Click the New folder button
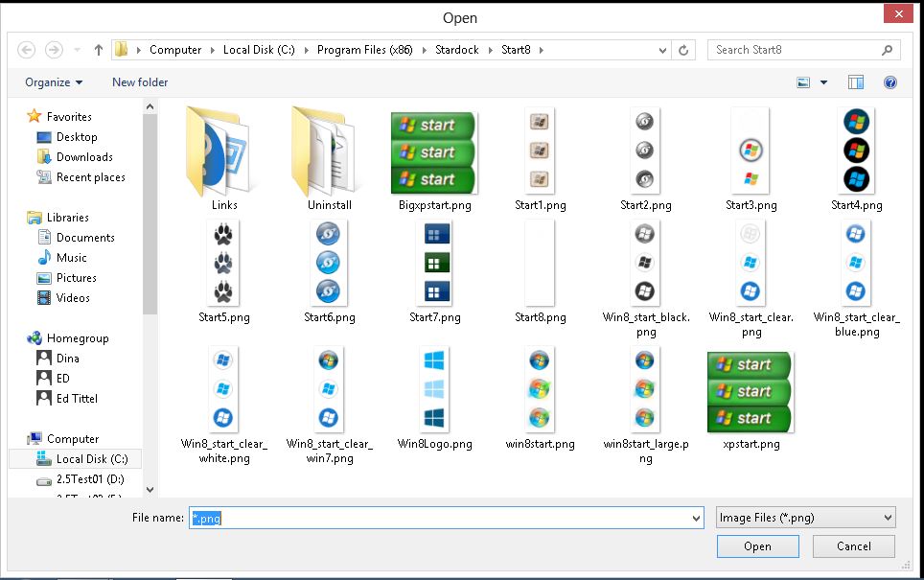This screenshot has height=580, width=924. 140,82
